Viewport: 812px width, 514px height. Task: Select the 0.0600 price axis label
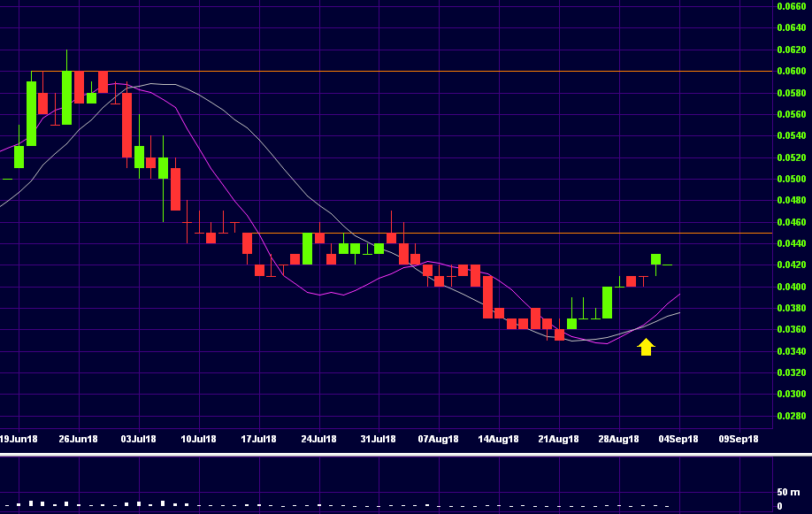[x=792, y=71]
